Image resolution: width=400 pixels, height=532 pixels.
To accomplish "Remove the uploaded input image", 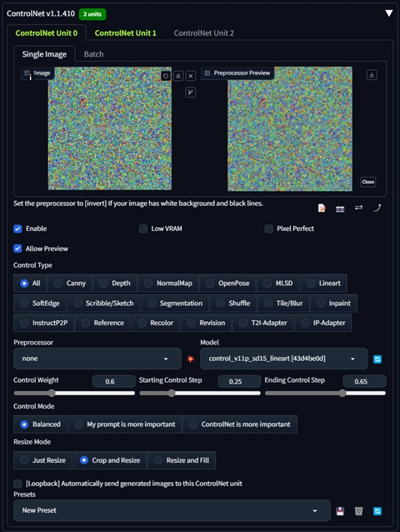I will click(191, 76).
